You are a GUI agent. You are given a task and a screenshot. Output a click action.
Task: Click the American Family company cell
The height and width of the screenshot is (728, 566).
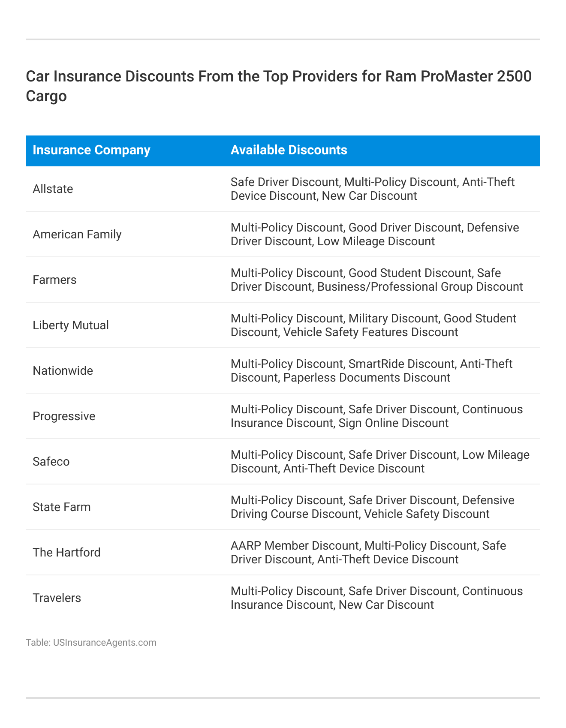77,235
